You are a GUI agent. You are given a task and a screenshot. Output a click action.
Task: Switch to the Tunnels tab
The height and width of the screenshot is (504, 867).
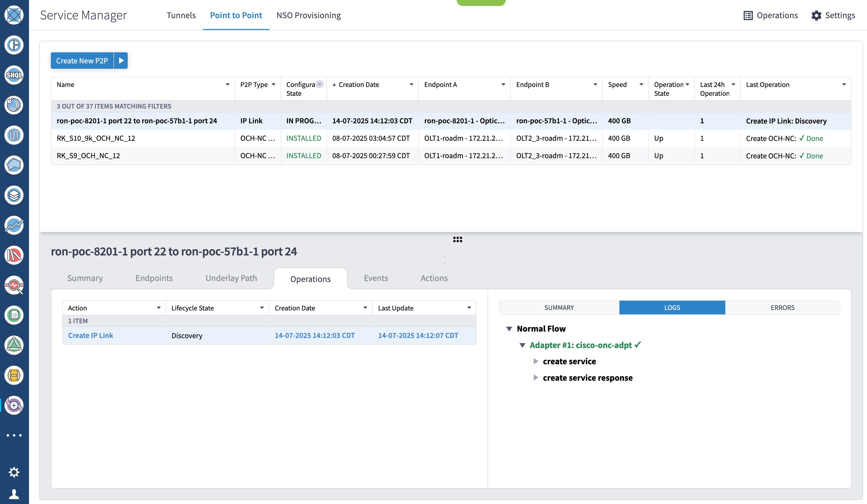point(181,15)
